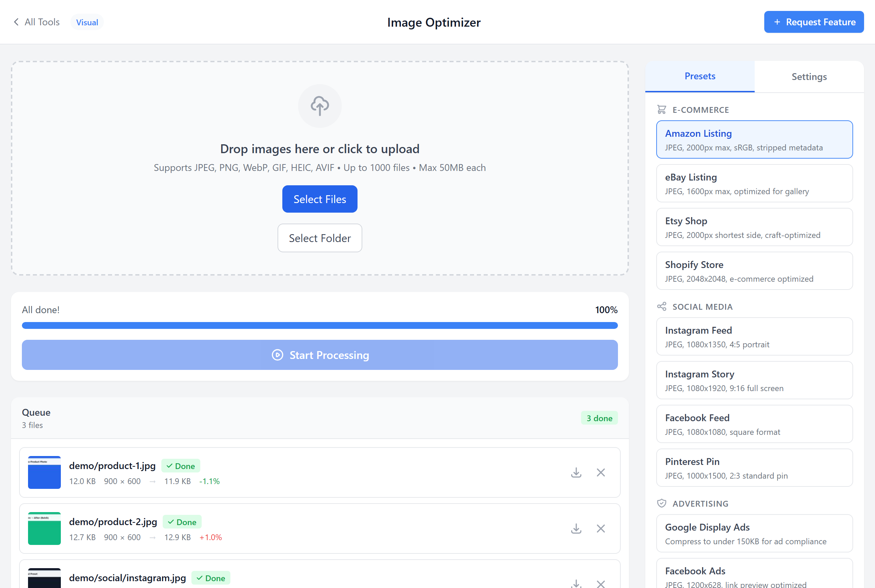
Task: Click the E-Commerce shopping cart icon
Action: pyautogui.click(x=662, y=109)
